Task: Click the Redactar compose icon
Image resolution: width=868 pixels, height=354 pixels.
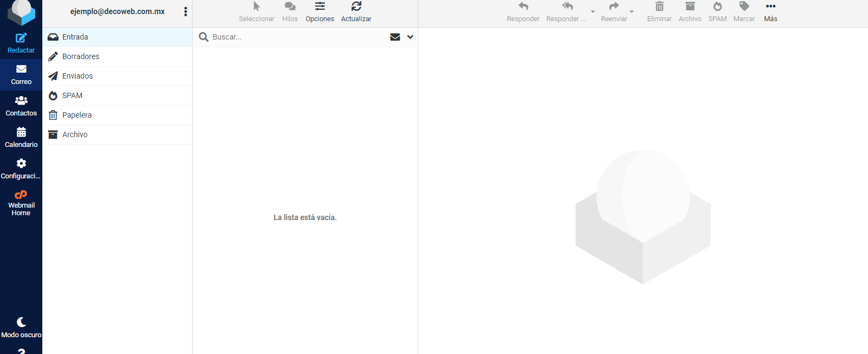Action: [21, 38]
